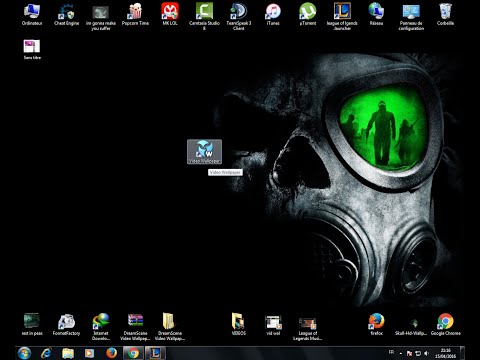Select the VIDEOS folder icon
Viewport: 480px width, 360px height.
pos(238,324)
